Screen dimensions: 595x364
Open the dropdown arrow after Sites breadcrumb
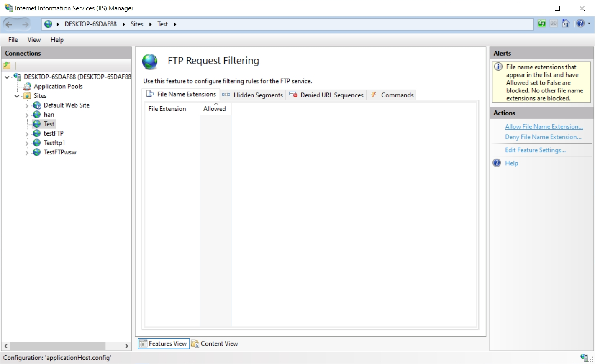150,24
